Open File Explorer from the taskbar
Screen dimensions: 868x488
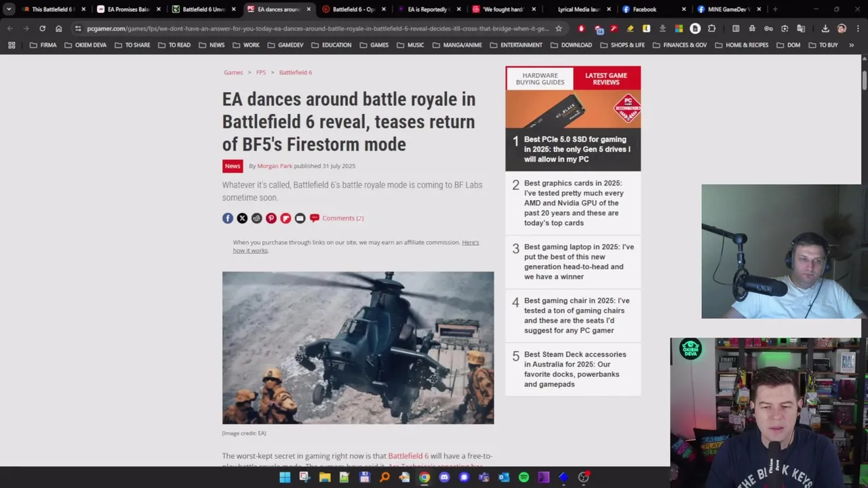325,477
